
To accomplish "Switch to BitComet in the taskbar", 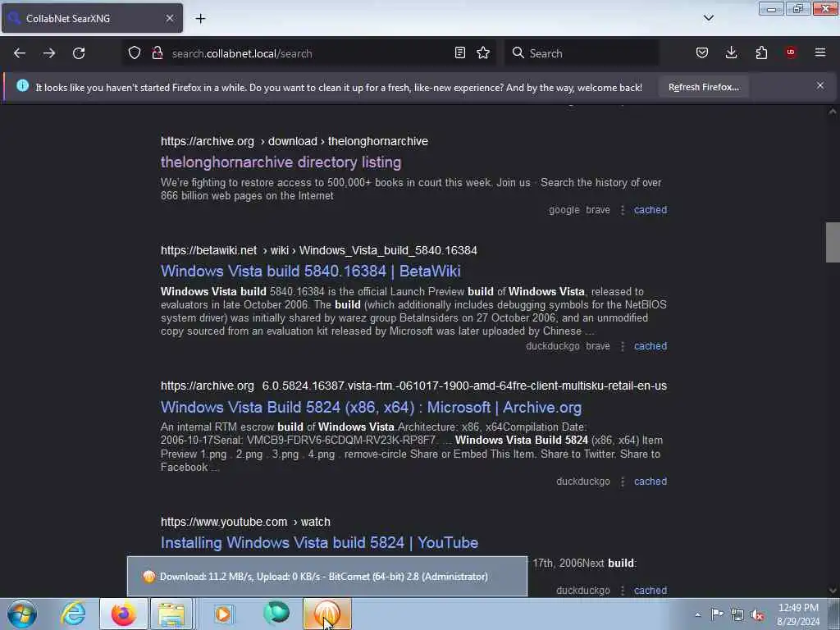I will (327, 614).
